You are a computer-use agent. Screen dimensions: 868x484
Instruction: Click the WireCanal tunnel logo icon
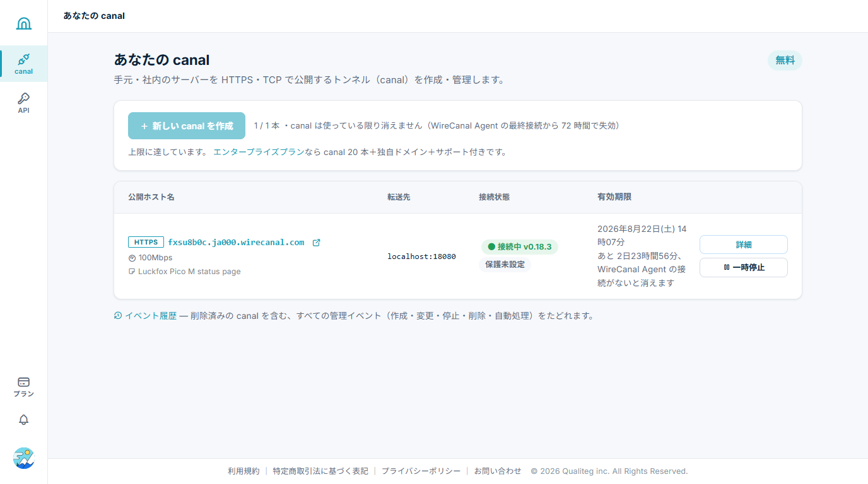pos(23,23)
